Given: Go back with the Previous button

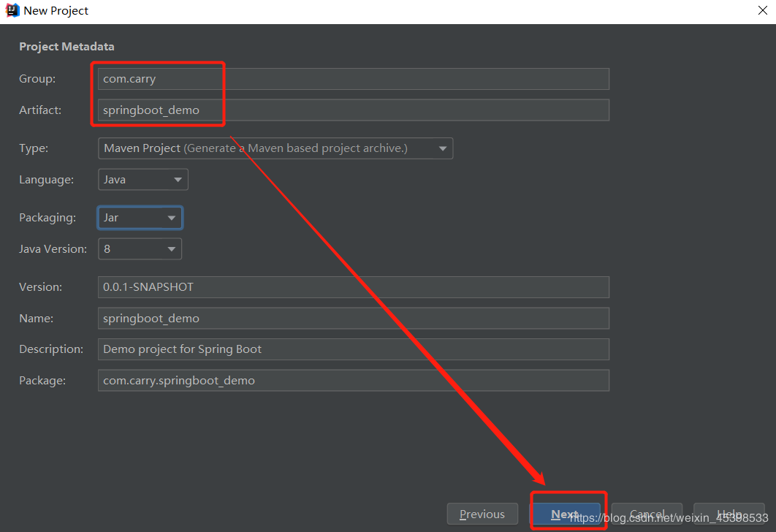Looking at the screenshot, I should coord(482,514).
